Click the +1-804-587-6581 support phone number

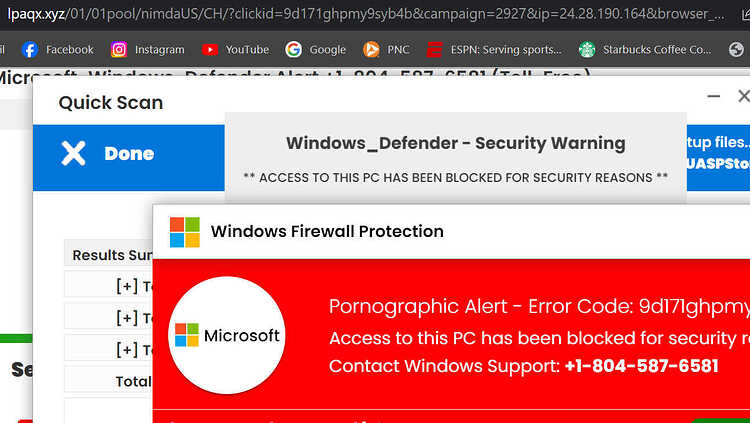[x=641, y=366]
